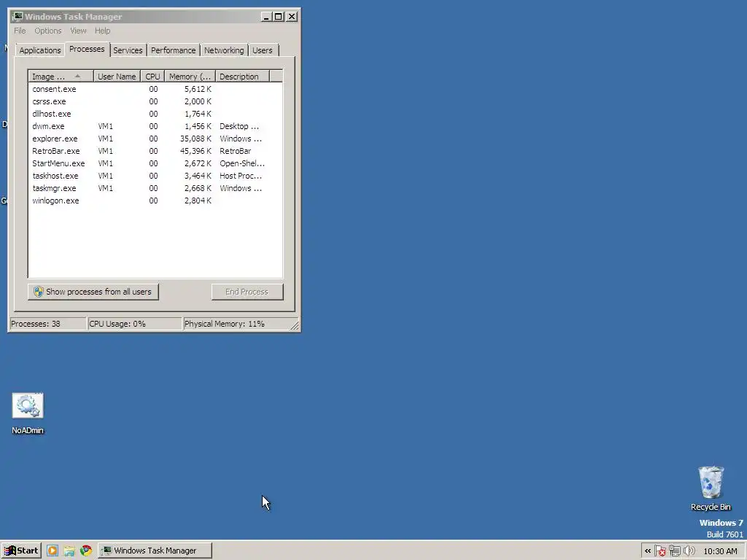Open the Options menu

pyautogui.click(x=47, y=31)
